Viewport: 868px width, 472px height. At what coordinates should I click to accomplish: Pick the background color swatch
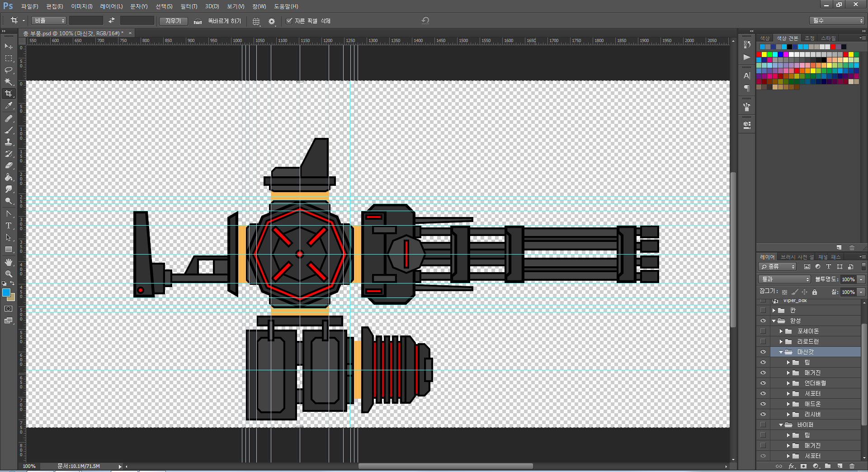[12, 298]
